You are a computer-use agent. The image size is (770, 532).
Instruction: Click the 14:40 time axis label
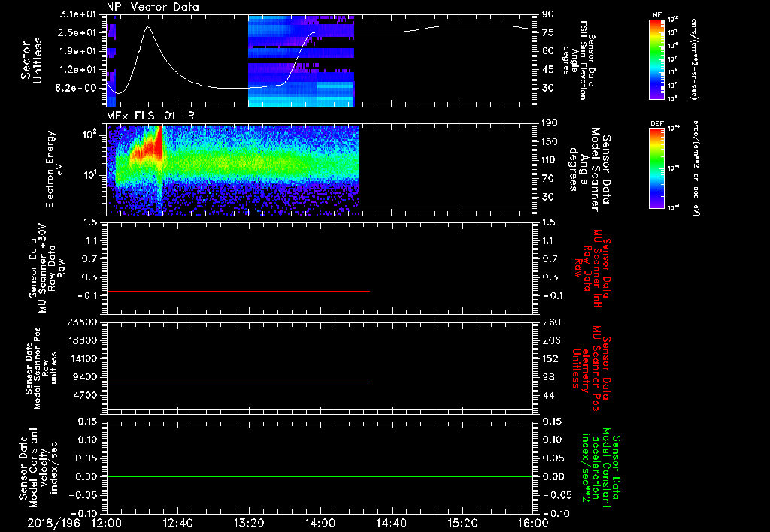pos(391,524)
